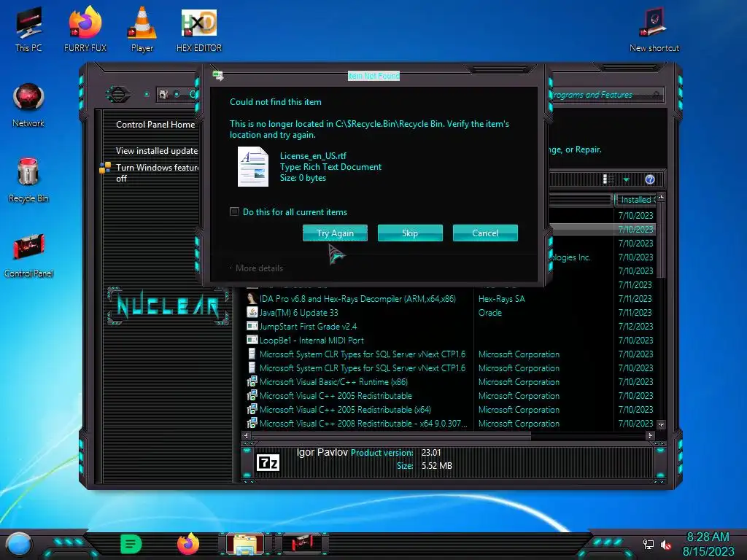Click the Try Again button
This screenshot has height=560, width=747.
coord(335,233)
